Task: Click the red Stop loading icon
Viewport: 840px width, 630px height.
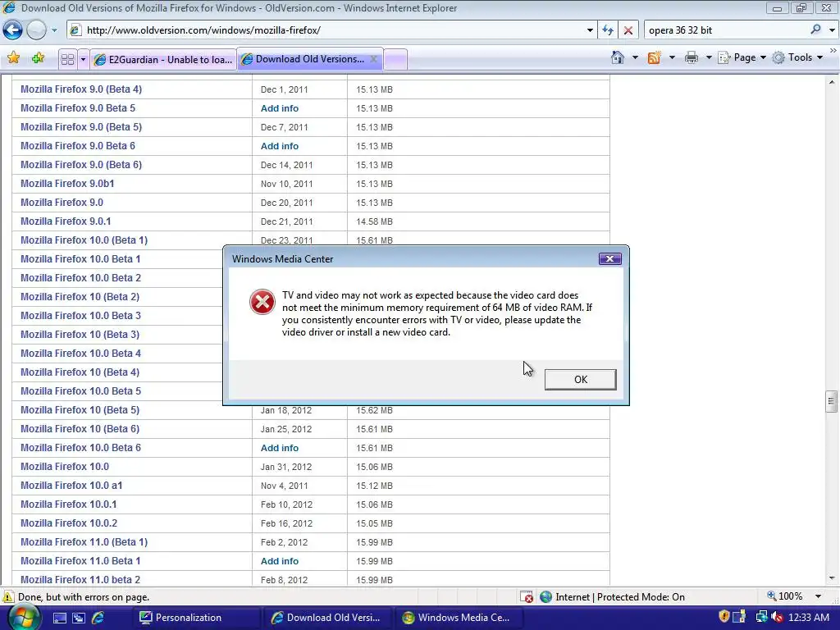Action: tap(628, 30)
